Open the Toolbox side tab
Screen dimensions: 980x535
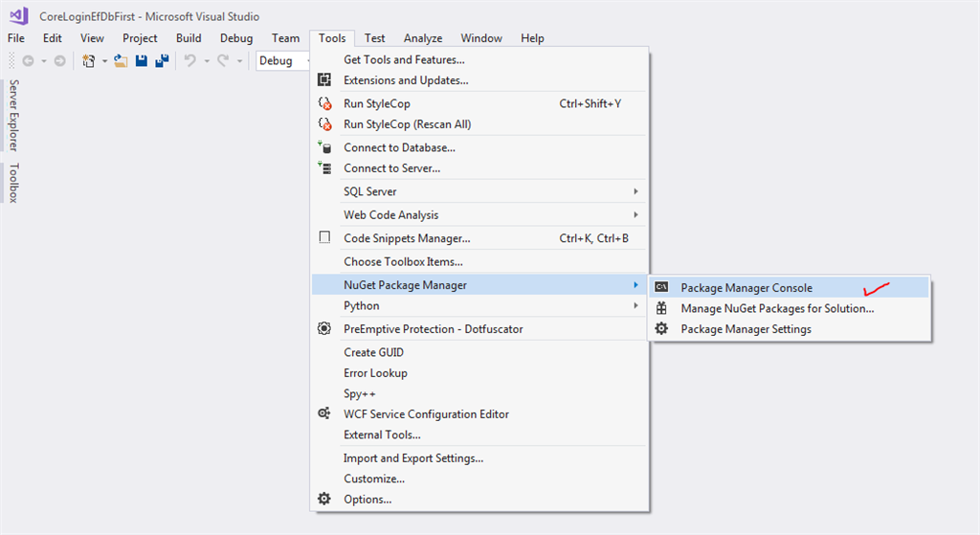click(x=13, y=183)
